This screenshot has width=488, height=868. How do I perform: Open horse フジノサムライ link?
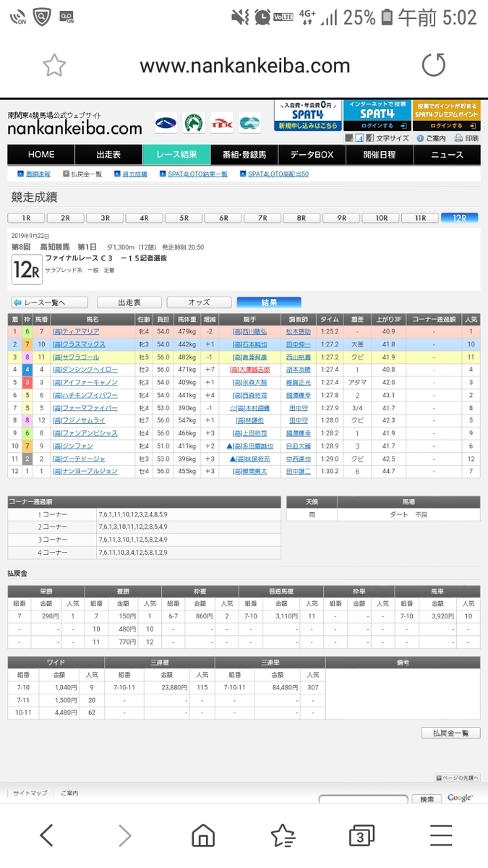[80, 421]
